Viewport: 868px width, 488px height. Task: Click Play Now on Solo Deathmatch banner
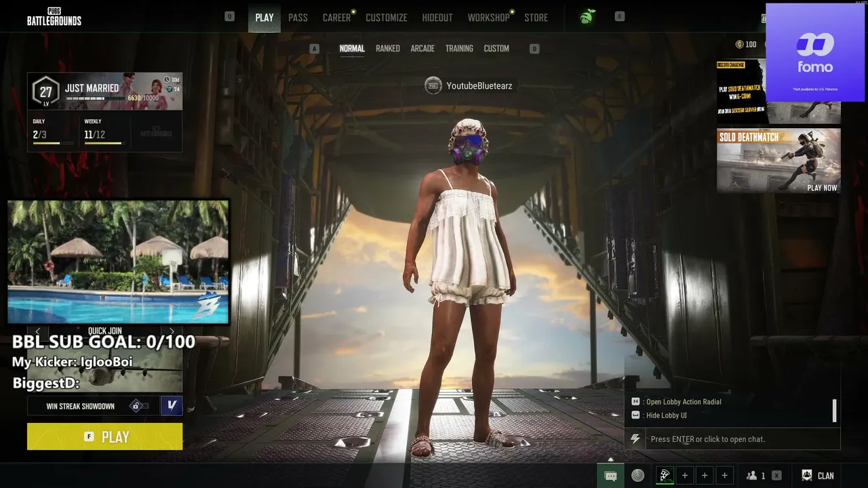pos(822,188)
